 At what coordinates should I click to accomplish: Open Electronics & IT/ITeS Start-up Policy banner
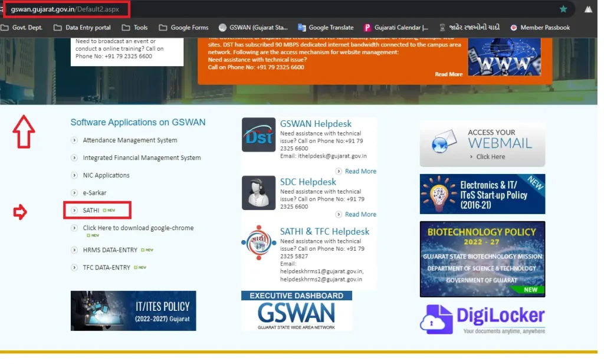pos(482,194)
